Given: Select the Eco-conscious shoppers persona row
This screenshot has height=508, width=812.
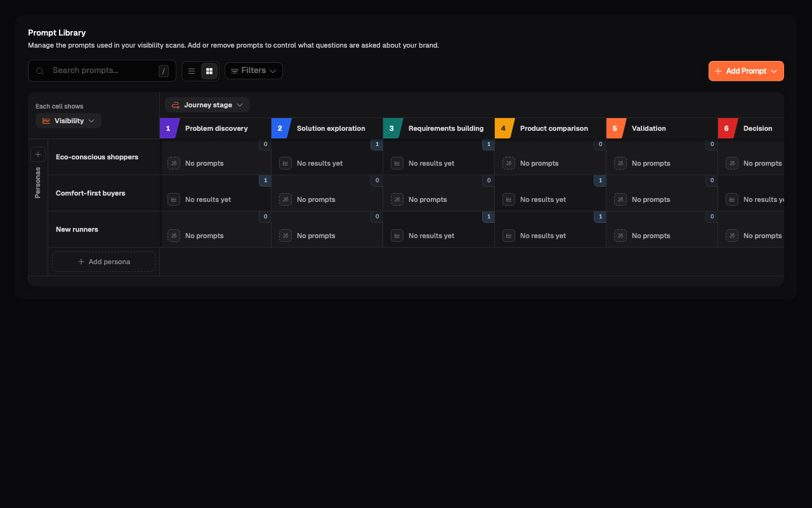Looking at the screenshot, I should 104,157.
